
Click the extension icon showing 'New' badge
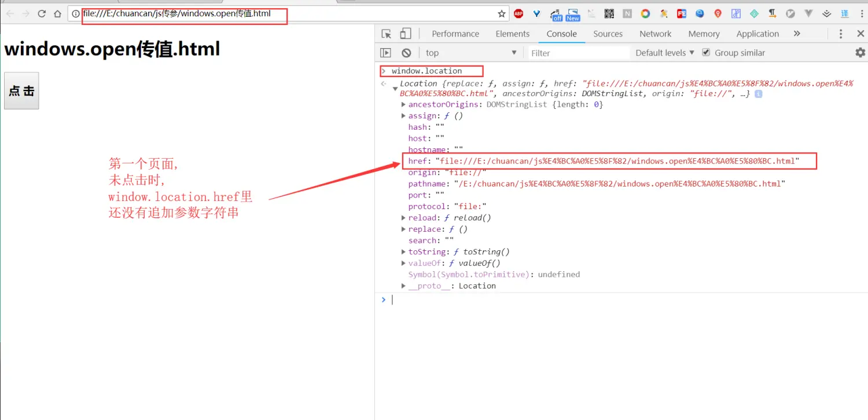573,14
